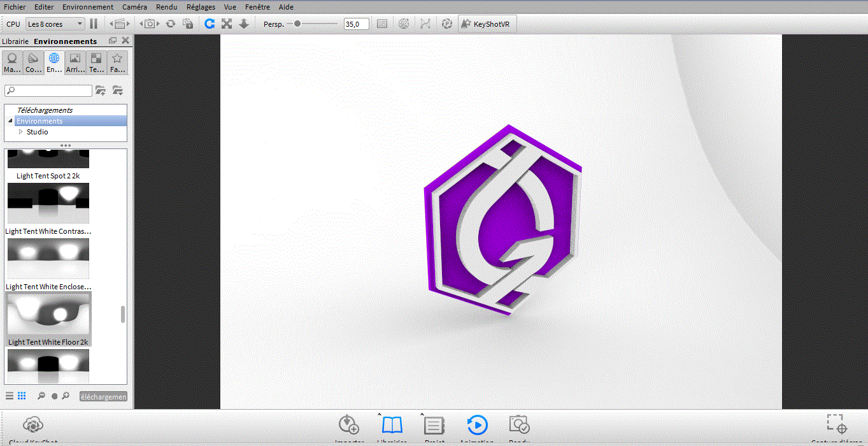Switch library to grid view
The width and height of the screenshot is (868, 446).
pyautogui.click(x=22, y=396)
